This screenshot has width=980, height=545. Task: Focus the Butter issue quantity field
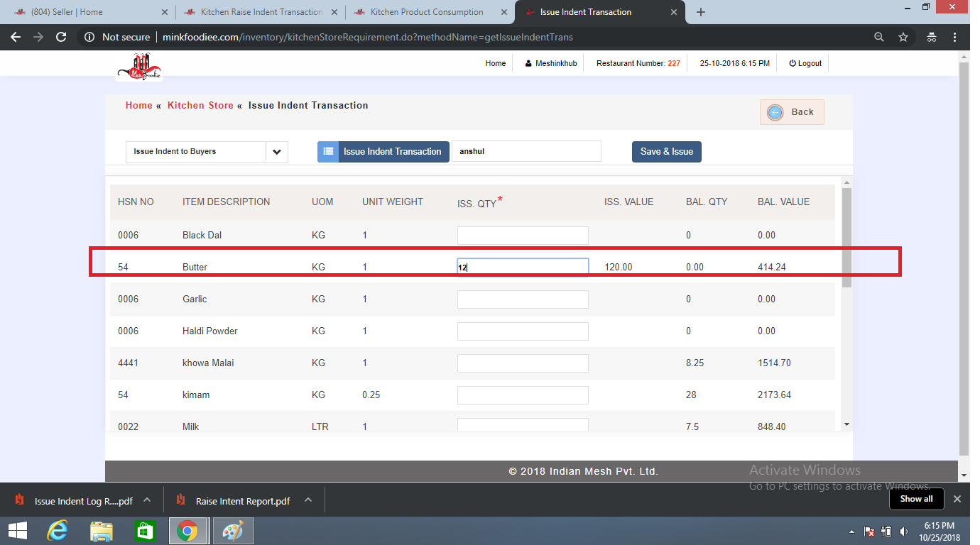click(x=523, y=268)
